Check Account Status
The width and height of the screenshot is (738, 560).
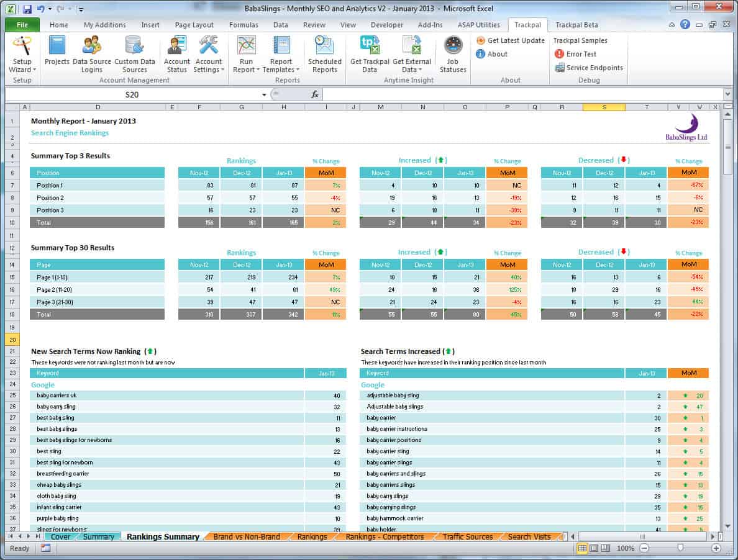tap(176, 55)
